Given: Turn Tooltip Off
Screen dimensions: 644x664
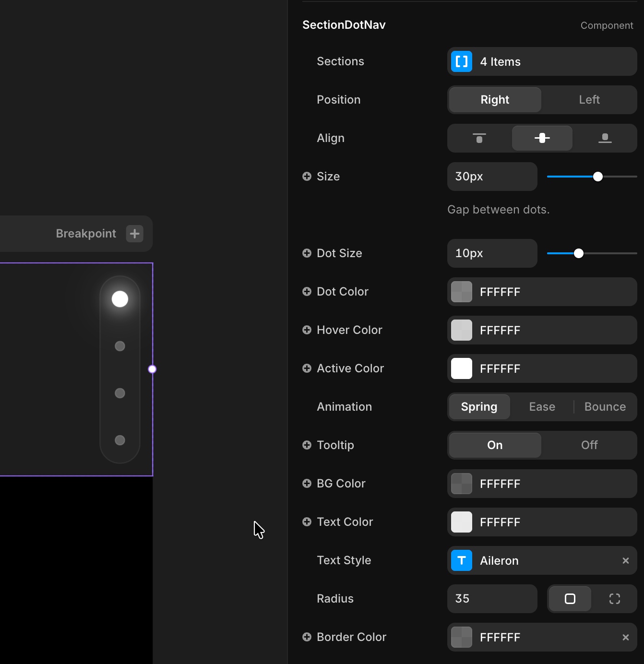Looking at the screenshot, I should tap(589, 445).
